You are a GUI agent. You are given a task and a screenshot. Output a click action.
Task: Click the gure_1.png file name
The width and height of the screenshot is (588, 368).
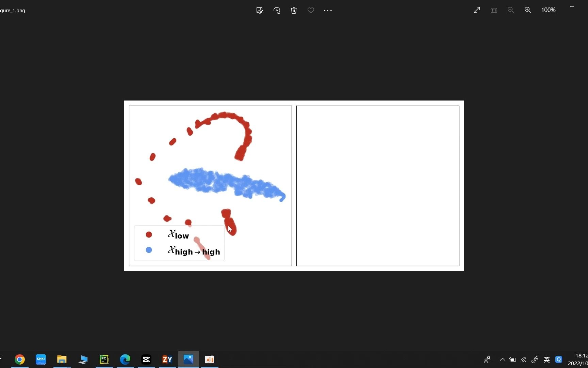(x=13, y=11)
